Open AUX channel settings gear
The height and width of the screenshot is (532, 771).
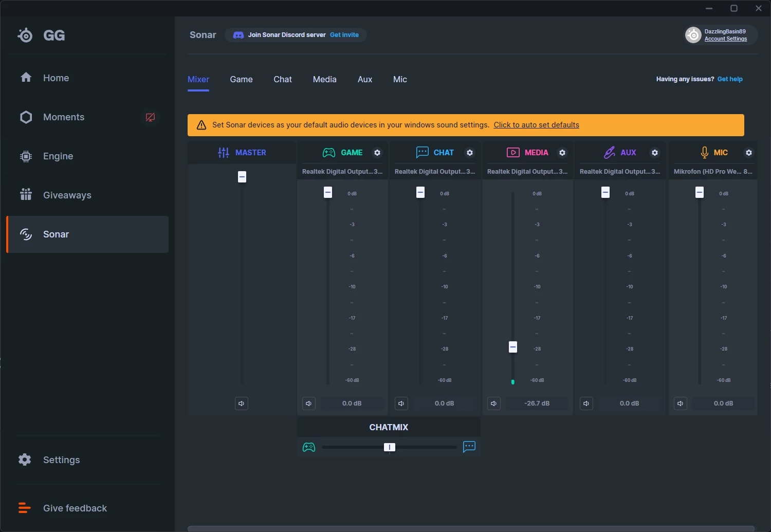pyautogui.click(x=655, y=153)
